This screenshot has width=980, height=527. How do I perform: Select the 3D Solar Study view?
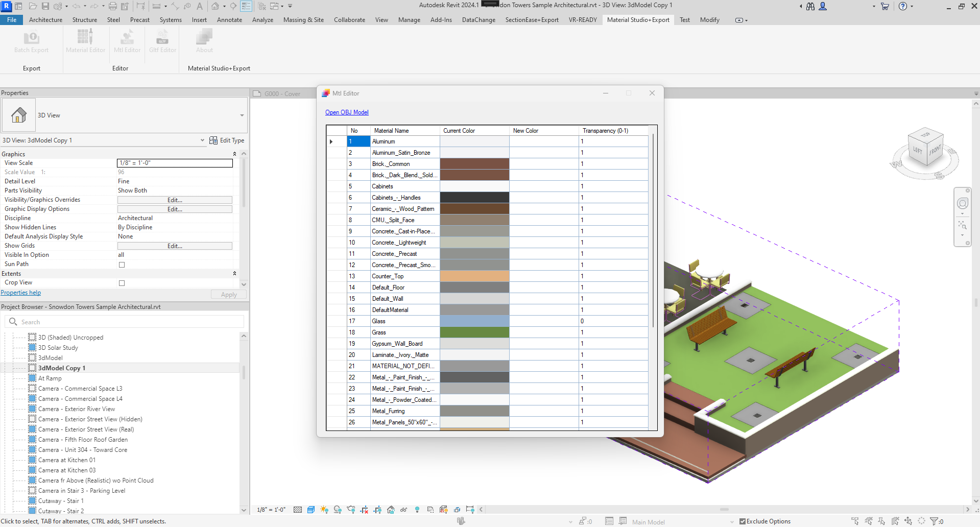tap(58, 348)
